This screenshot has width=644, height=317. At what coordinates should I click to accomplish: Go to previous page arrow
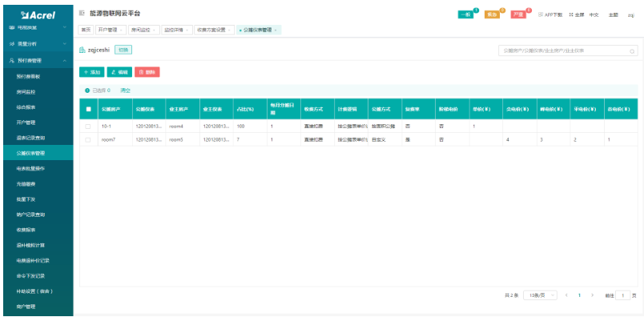tap(567, 295)
